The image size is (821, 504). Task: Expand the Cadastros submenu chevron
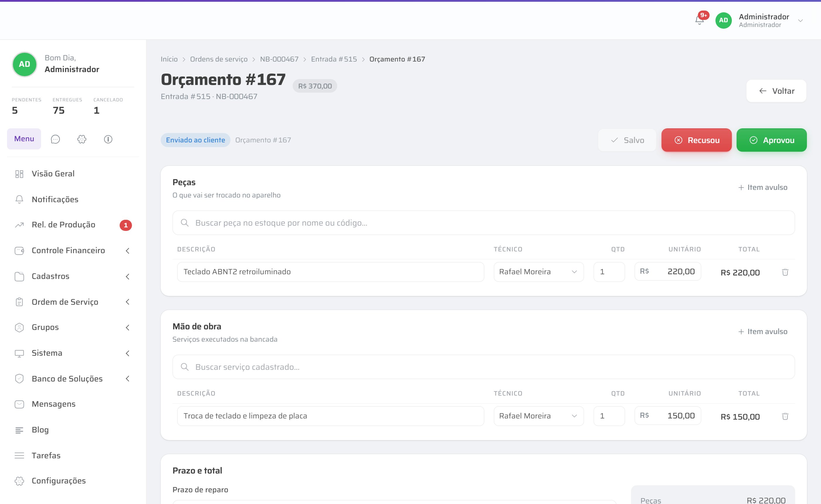pos(127,276)
